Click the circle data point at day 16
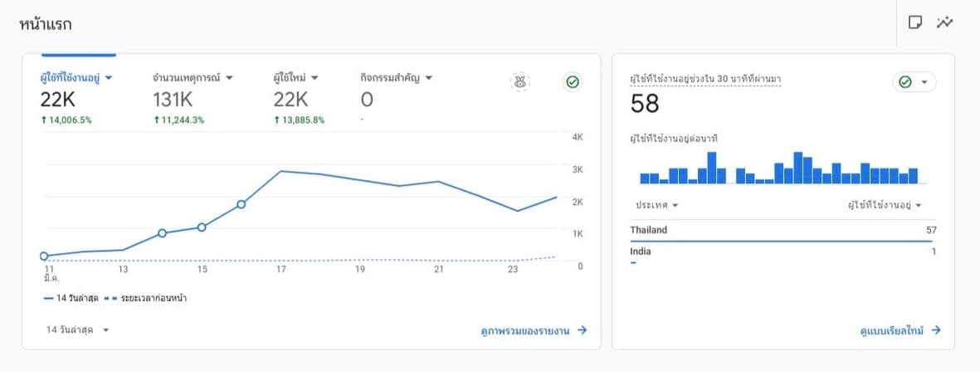Screen dimensions: 980x372 (241, 204)
